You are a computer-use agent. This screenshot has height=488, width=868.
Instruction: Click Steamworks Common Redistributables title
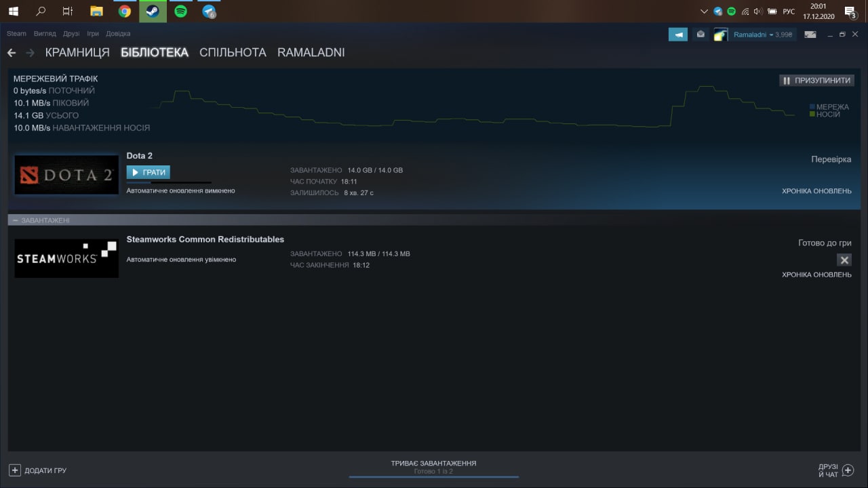[205, 239]
